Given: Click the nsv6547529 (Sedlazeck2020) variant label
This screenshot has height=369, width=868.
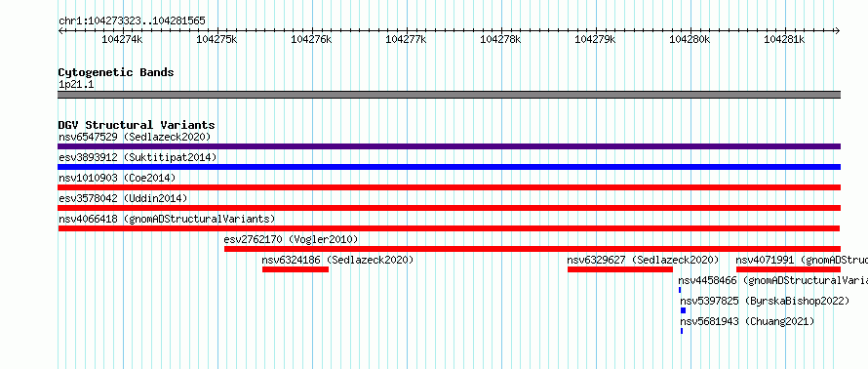Looking at the screenshot, I should [x=135, y=137].
